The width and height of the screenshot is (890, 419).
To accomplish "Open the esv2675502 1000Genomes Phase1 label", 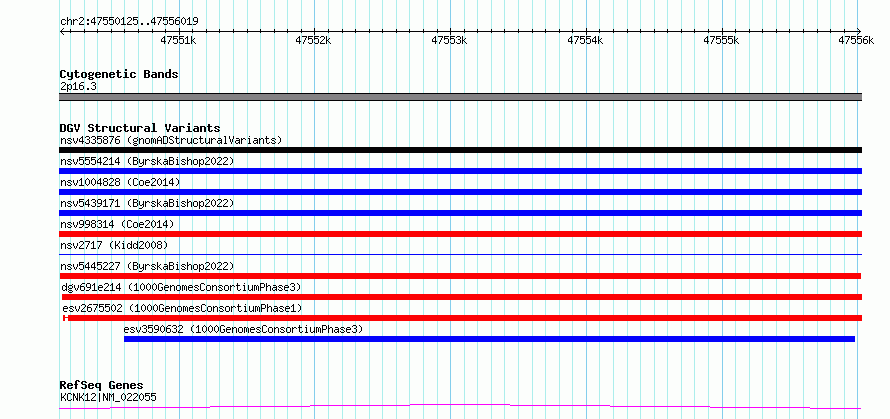I will click(x=182, y=308).
